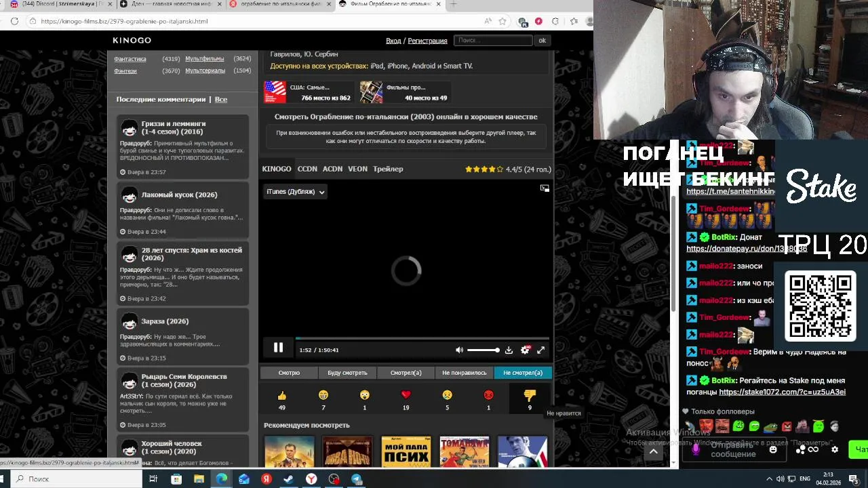868x488 pixels.
Task: Seek on the video progress bar
Action: click(x=422, y=338)
